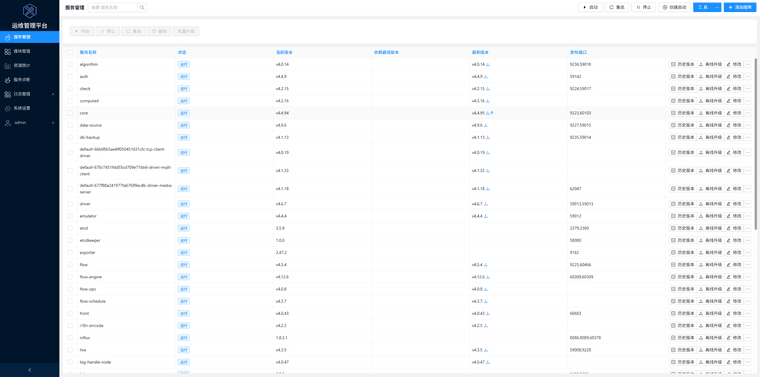
Task: Open Service Management in the sidebar
Action: click(x=30, y=37)
